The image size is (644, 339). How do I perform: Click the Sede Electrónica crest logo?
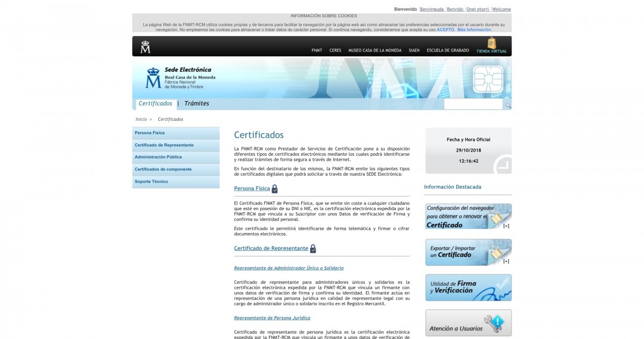153,78
